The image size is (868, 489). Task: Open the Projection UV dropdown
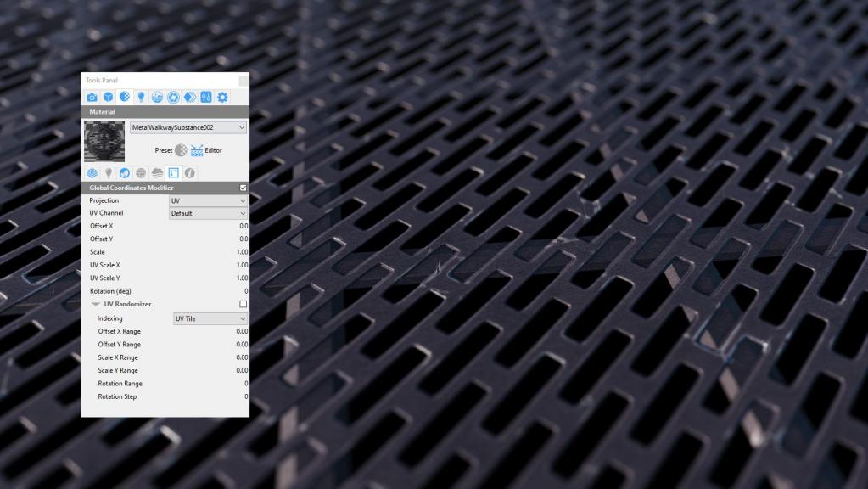[x=208, y=200]
